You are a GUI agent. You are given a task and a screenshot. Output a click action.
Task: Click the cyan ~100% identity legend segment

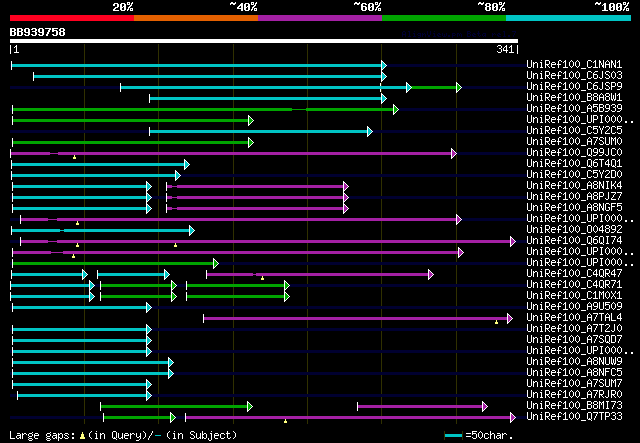pos(569,18)
